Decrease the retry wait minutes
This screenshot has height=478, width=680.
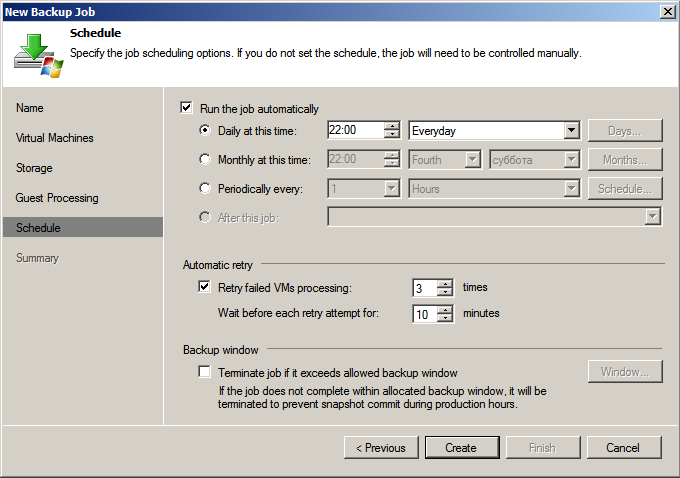coord(445,318)
